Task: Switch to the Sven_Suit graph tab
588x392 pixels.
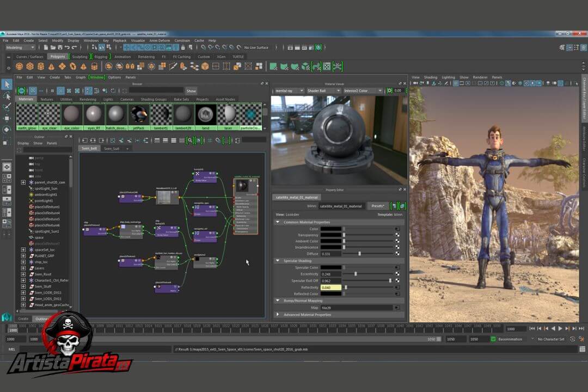Action: coord(112,149)
